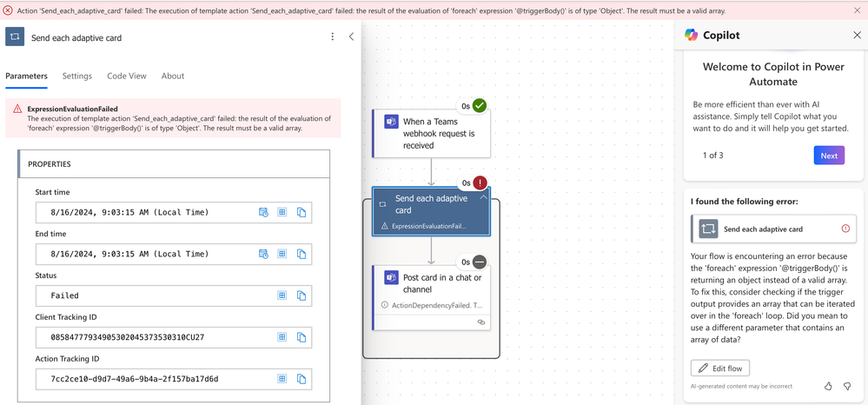
Task: Click the ExpressionEvaluationFailed warning triangle icon
Action: 17,110
